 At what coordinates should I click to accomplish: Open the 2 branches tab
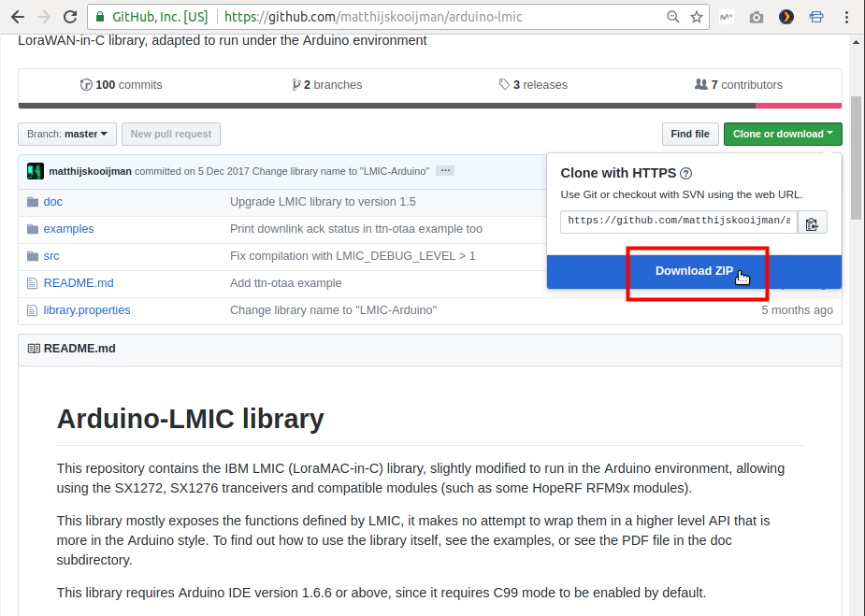326,85
